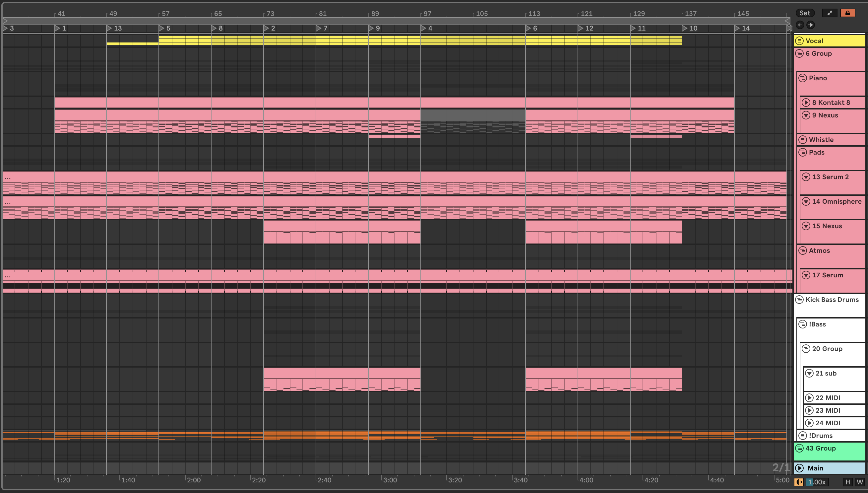Toggle the orange waveform overview button
The height and width of the screenshot is (493, 868).
(798, 482)
